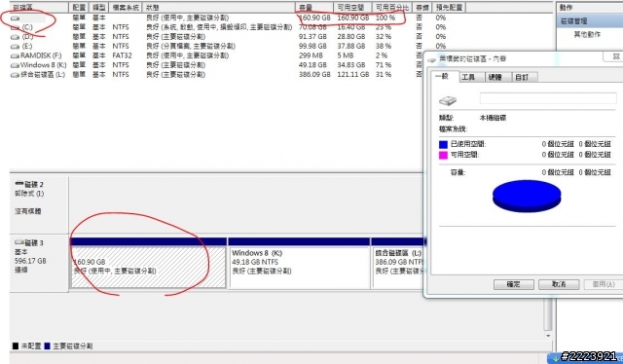Select the Windows 8 (K:) drive icon
This screenshot has height=364, width=623.
pyautogui.click(x=16, y=65)
